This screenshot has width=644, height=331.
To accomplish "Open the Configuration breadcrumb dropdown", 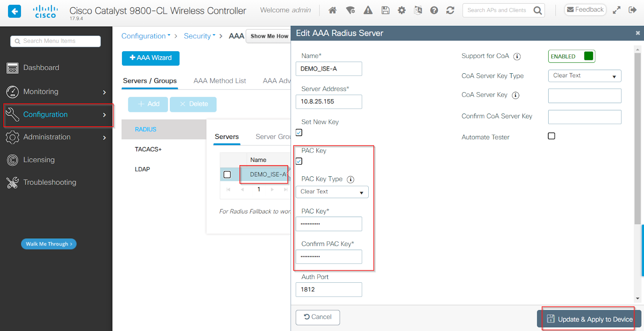I will pyautogui.click(x=146, y=36).
